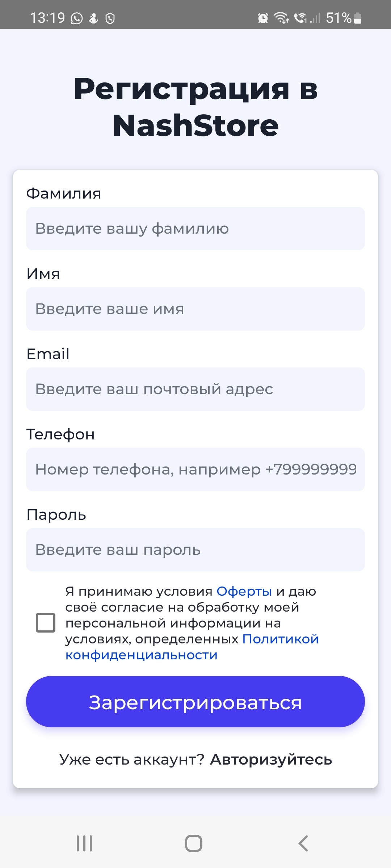This screenshot has width=391, height=868.
Task: Follow the Авторизуйтесь login link
Action: pos(271,759)
